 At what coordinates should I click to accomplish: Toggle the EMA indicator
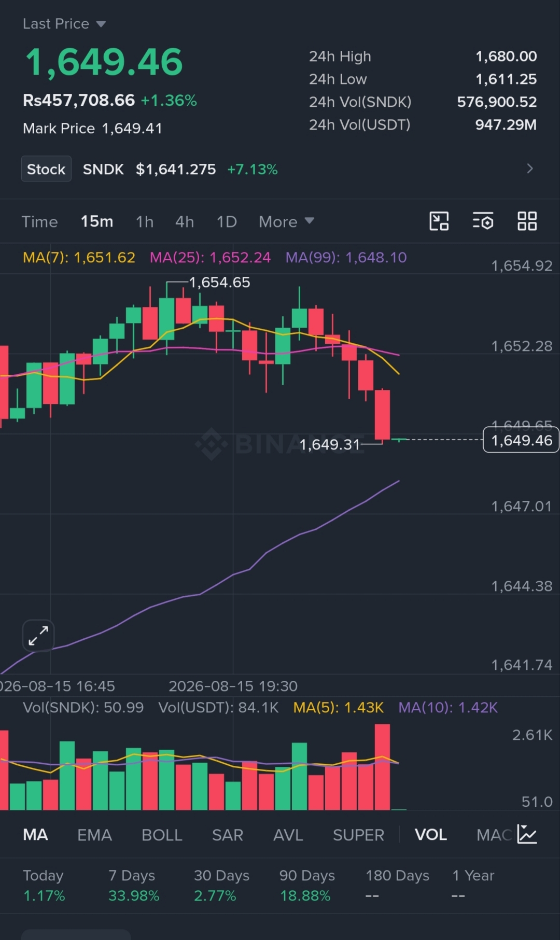94,835
